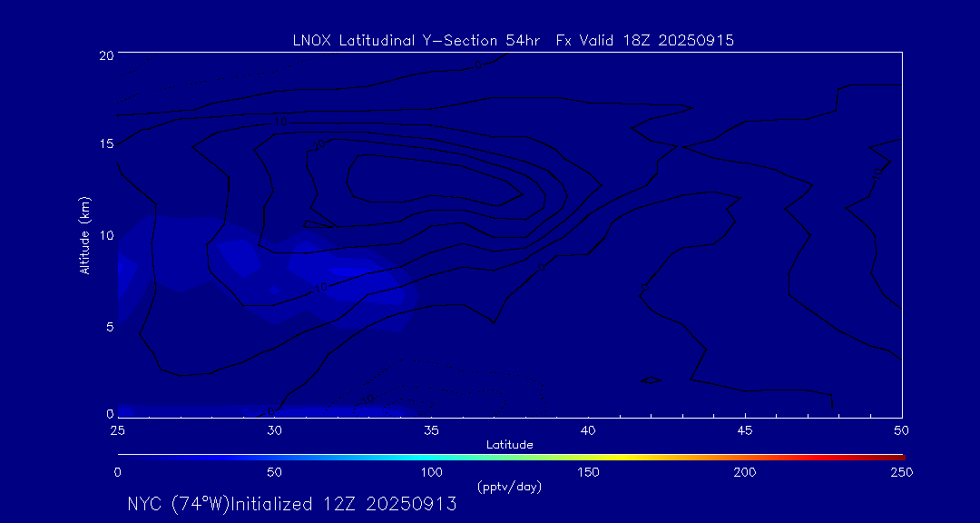Screen dimensions: 980x523
Task: Click color scale tick label "250"
Action: click(x=902, y=472)
